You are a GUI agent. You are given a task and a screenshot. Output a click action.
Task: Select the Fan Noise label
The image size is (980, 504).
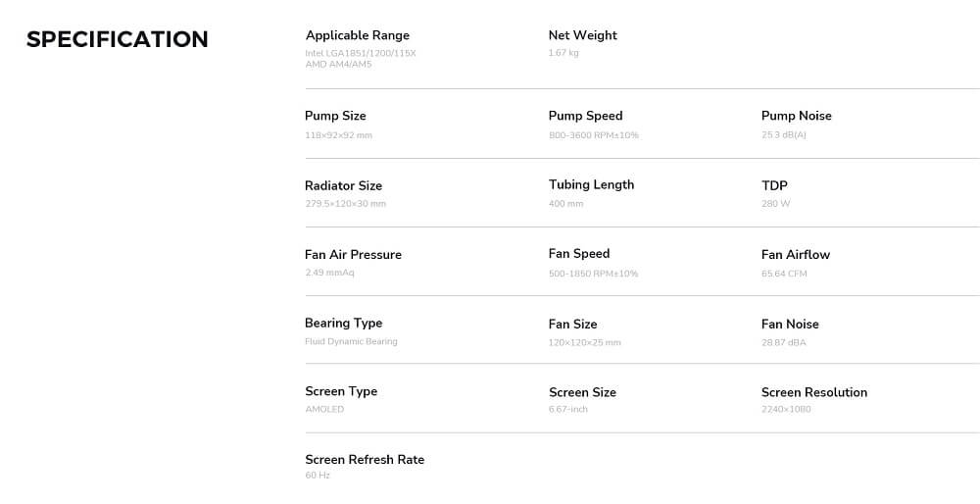click(790, 324)
